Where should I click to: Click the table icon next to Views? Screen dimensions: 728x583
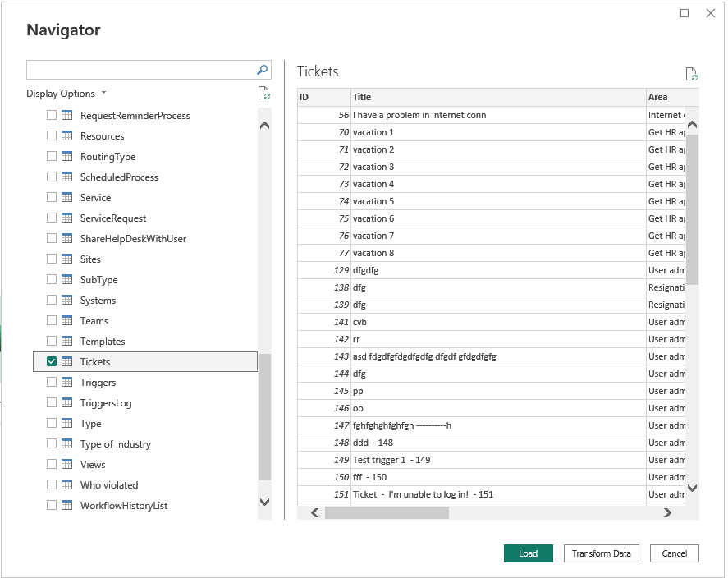(67, 465)
